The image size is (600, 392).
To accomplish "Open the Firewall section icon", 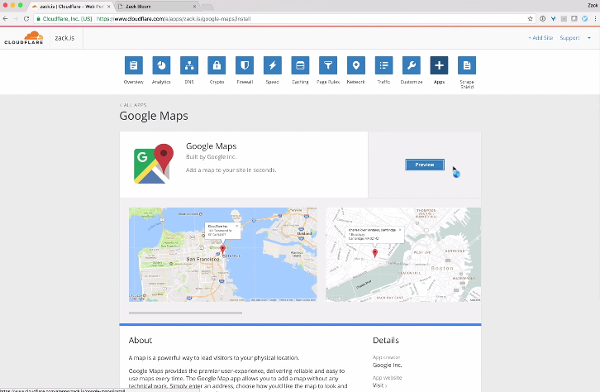I will [245, 65].
